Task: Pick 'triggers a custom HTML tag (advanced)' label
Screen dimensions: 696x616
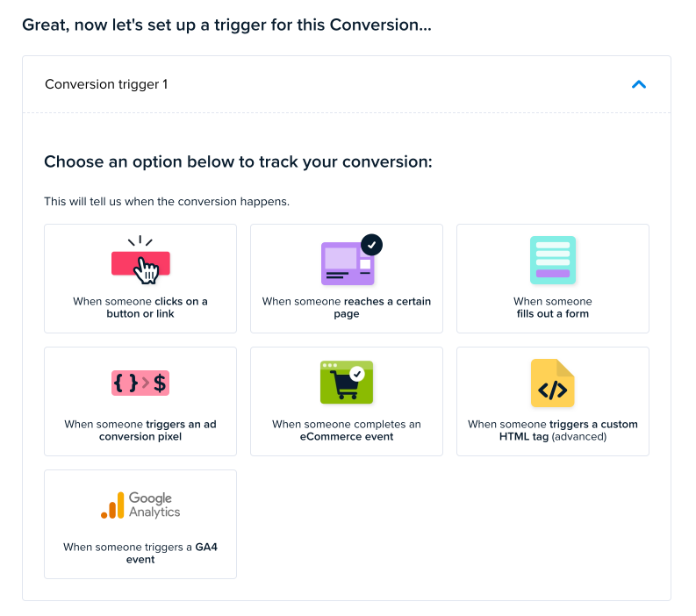Action: [553, 430]
